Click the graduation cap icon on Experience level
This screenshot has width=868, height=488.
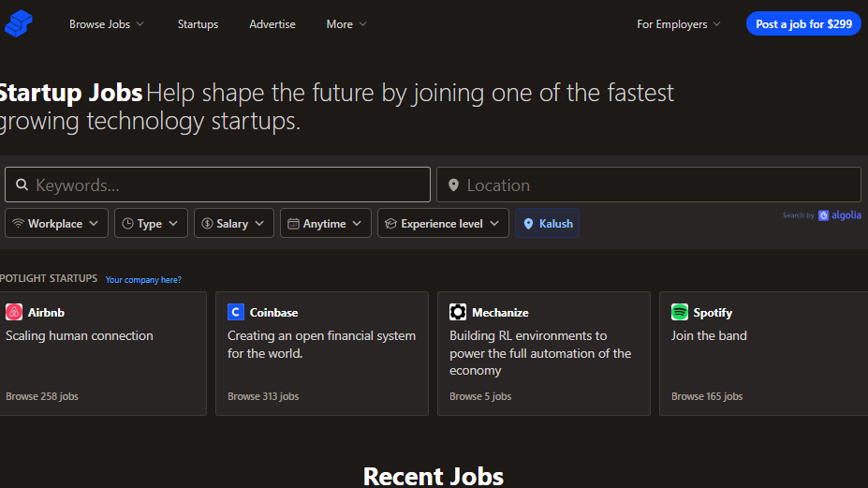pos(390,223)
